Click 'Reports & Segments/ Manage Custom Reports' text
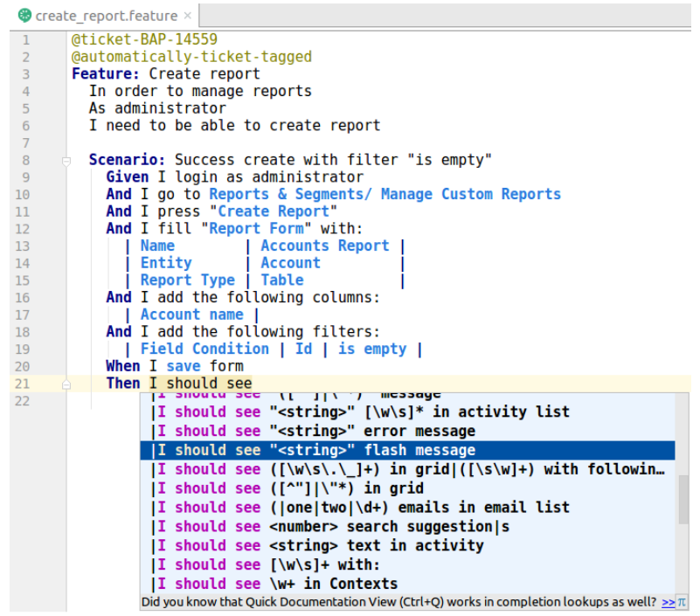 click(x=385, y=195)
